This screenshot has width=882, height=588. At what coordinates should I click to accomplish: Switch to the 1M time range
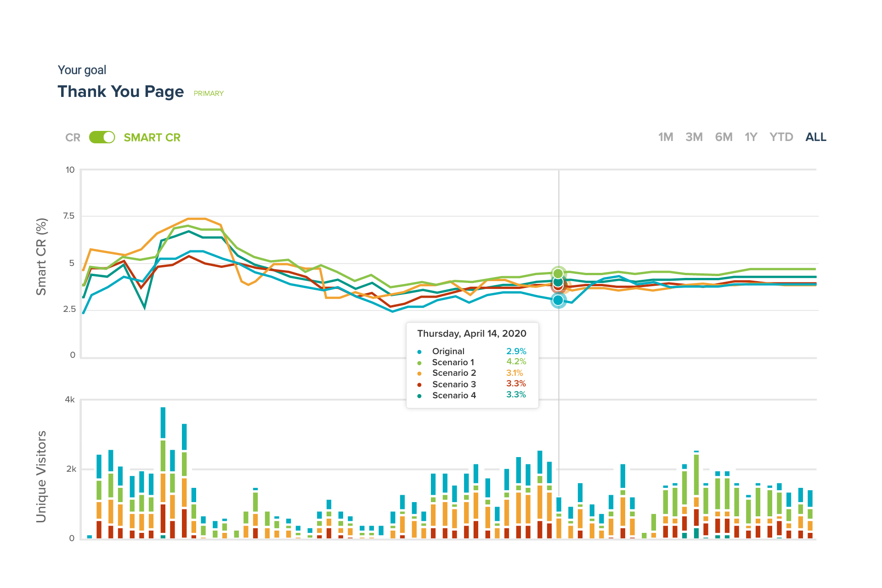pyautogui.click(x=665, y=137)
